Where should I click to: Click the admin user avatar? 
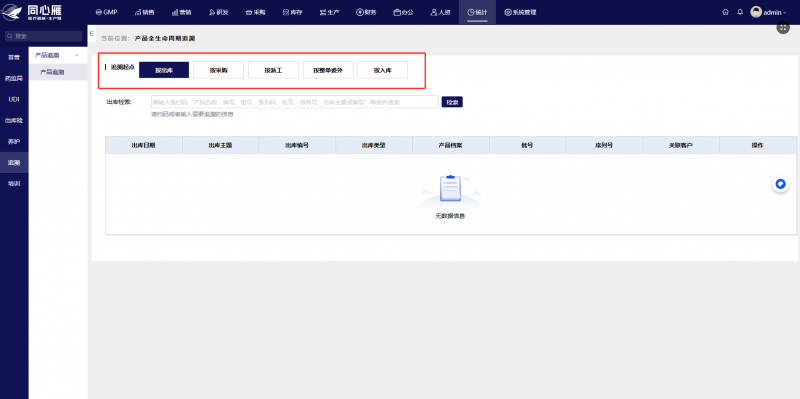tap(756, 12)
